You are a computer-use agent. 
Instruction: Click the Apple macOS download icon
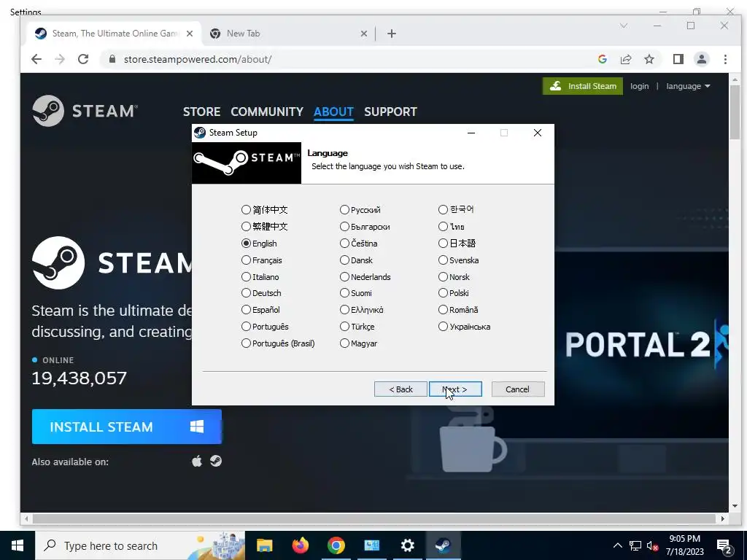[197, 461]
